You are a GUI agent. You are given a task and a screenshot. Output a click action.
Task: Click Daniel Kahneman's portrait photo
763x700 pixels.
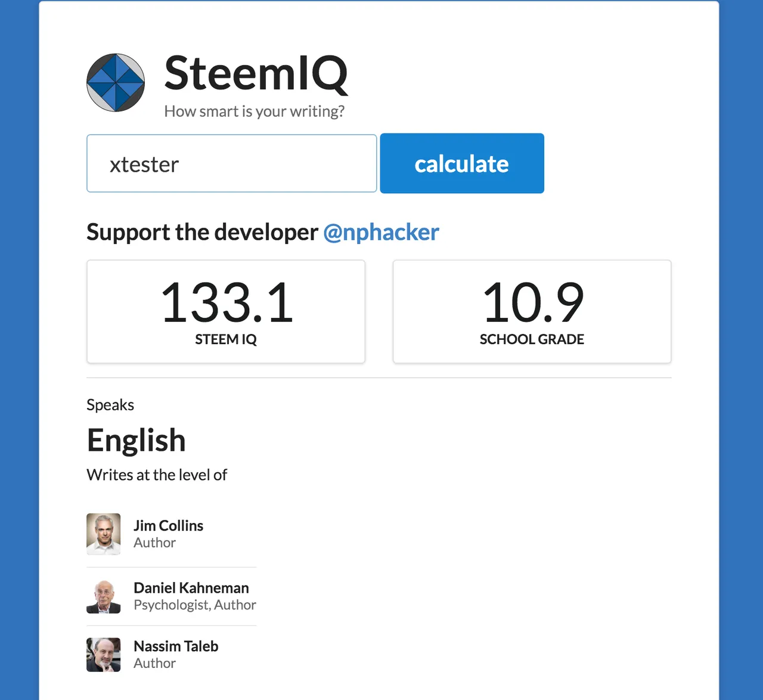point(104,596)
